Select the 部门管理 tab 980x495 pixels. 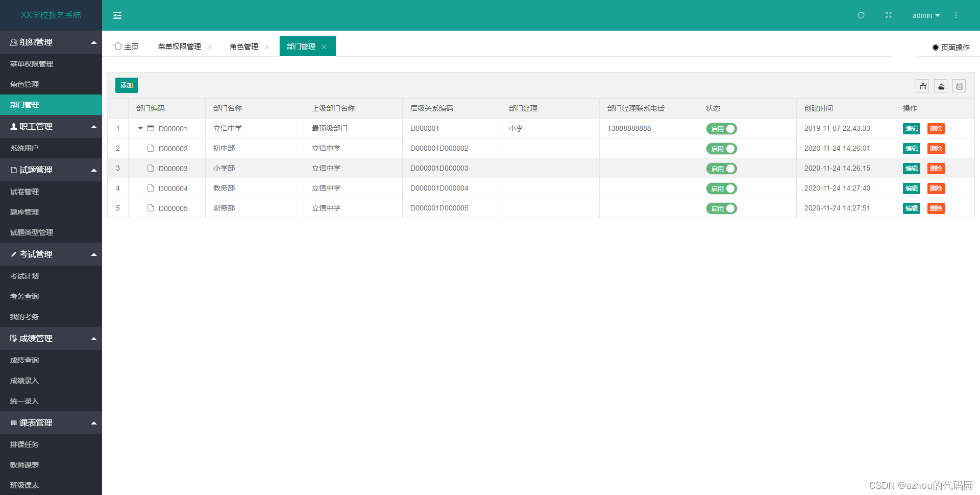pos(301,46)
